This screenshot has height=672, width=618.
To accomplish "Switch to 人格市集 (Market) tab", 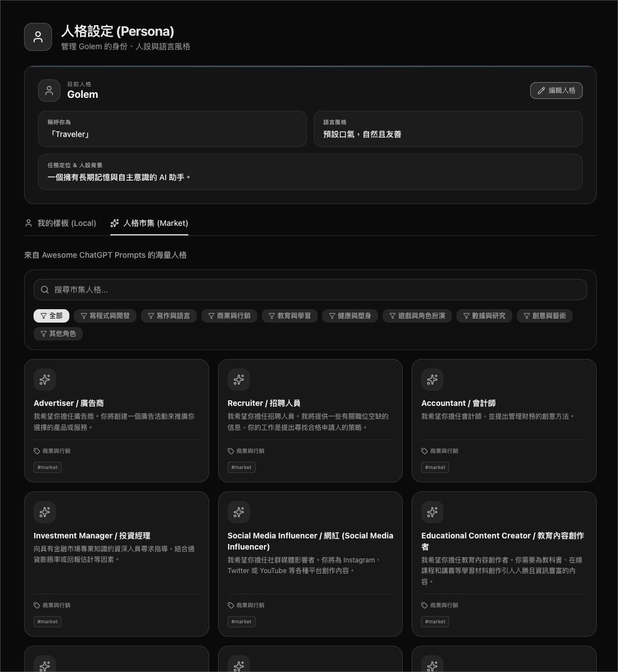I will 149,223.
